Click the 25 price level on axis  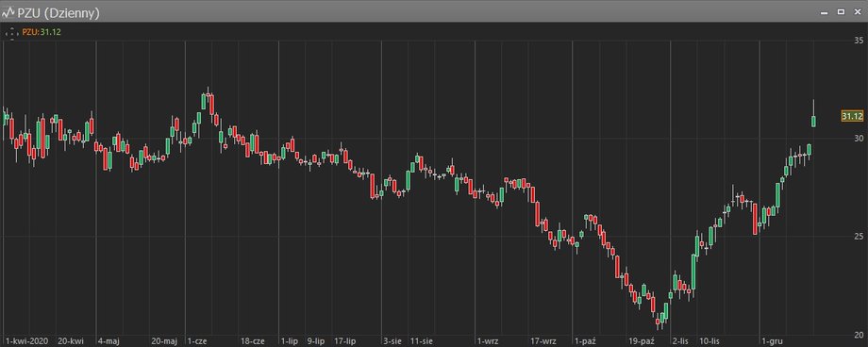click(x=859, y=237)
